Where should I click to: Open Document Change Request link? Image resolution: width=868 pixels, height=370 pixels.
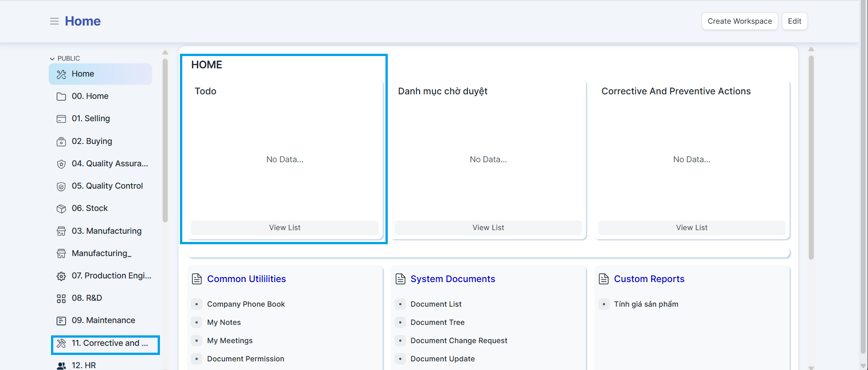pyautogui.click(x=458, y=341)
